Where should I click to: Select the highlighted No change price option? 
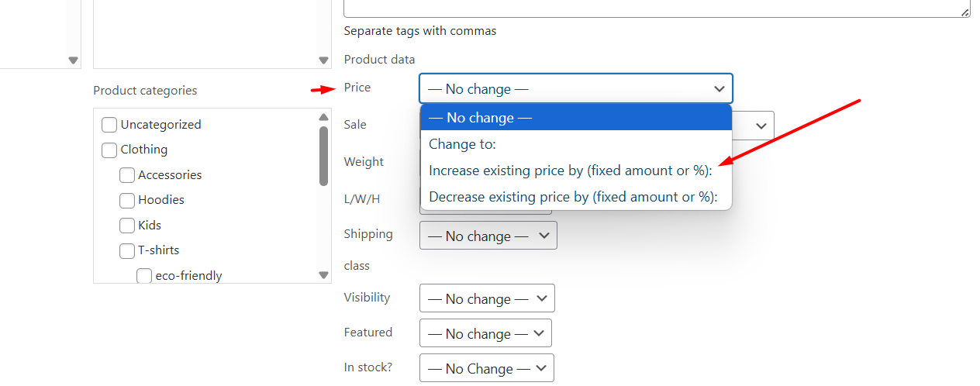coord(576,118)
